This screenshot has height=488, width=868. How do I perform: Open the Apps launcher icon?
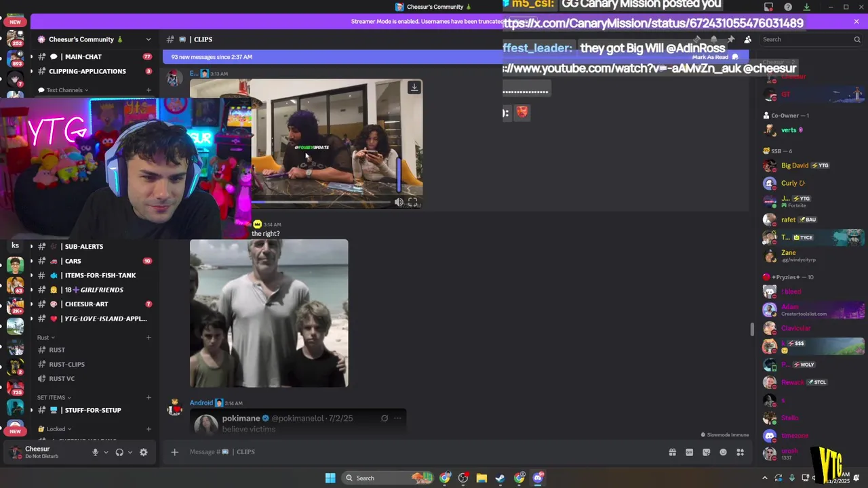[740, 452]
